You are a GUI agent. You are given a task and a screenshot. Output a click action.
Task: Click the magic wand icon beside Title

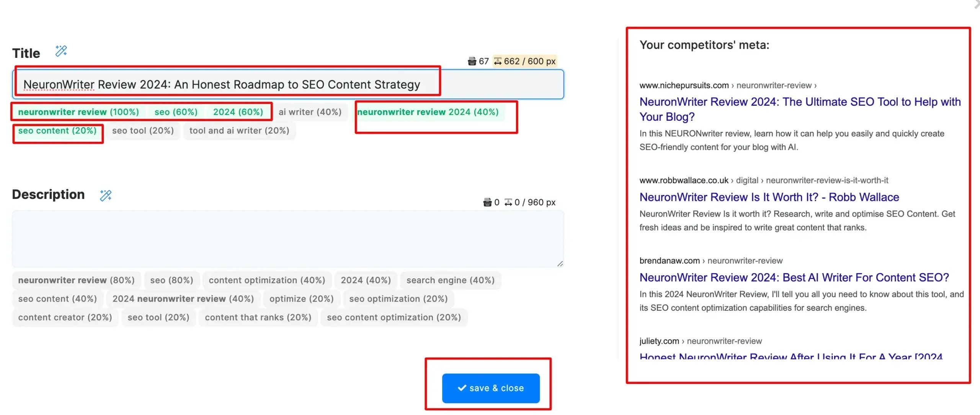click(x=61, y=51)
